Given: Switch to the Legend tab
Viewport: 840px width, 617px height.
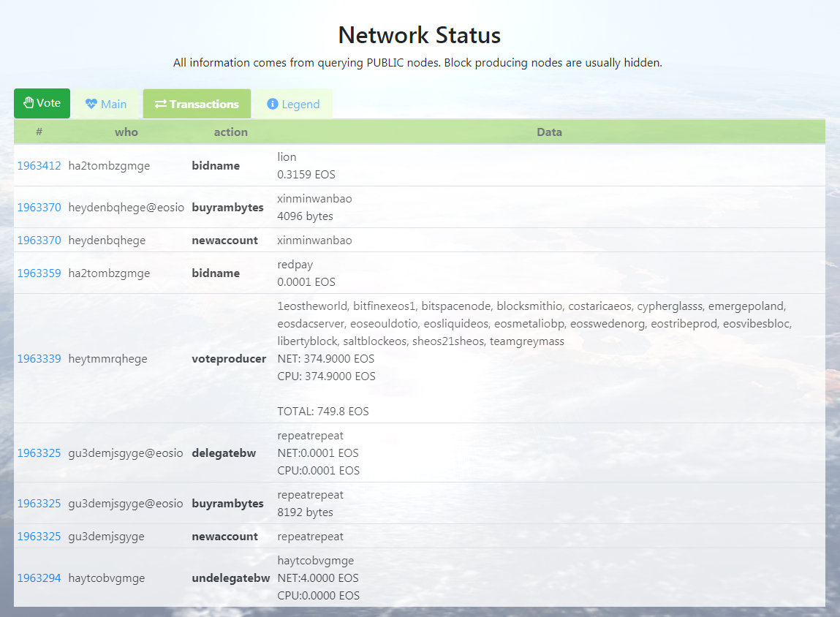Looking at the screenshot, I should click(x=292, y=104).
